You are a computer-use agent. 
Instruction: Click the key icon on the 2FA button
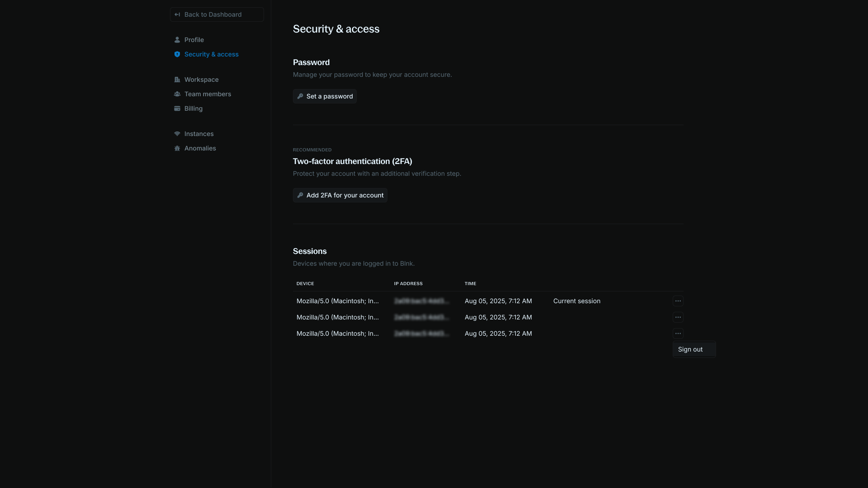[301, 195]
